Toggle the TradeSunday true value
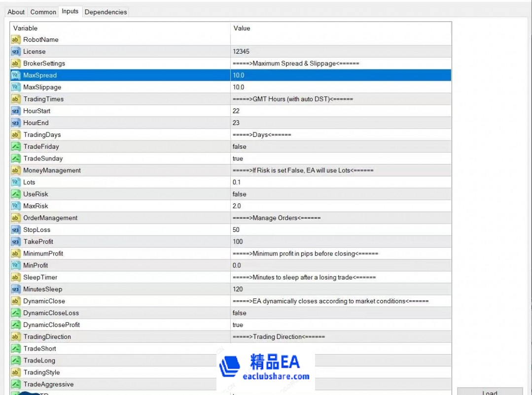 [238, 159]
